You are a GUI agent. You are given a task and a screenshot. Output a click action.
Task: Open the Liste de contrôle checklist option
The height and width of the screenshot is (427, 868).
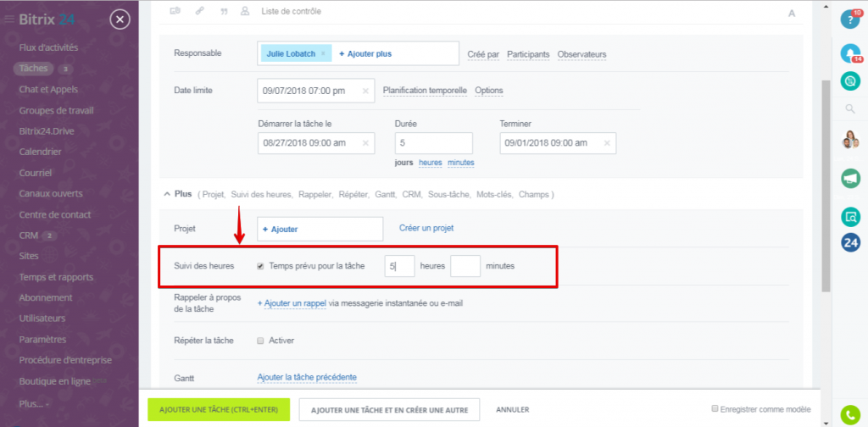[291, 11]
